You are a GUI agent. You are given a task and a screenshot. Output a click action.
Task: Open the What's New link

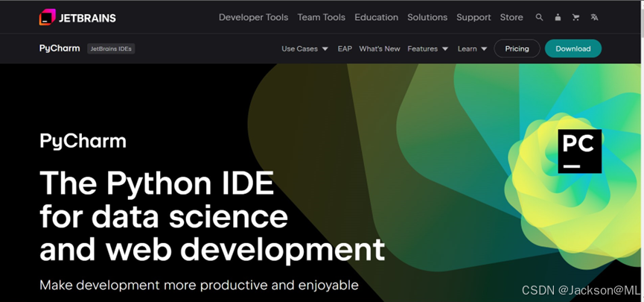[380, 48]
